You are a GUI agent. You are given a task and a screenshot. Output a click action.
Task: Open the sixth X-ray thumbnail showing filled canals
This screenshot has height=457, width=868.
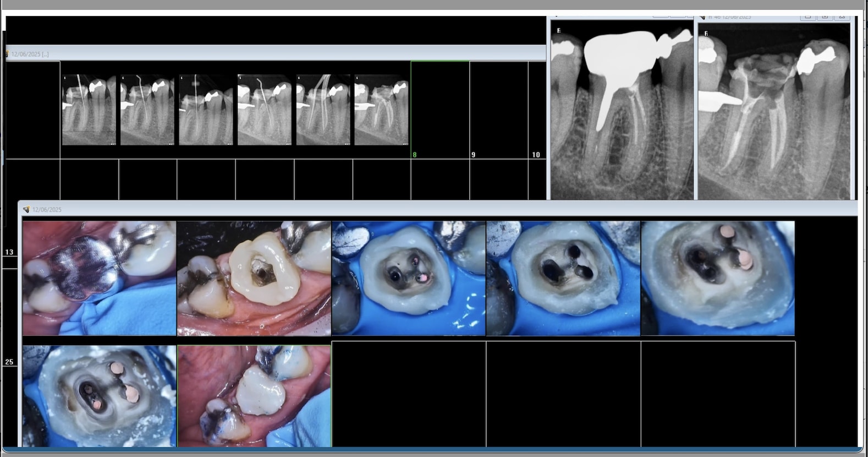pos(381,110)
